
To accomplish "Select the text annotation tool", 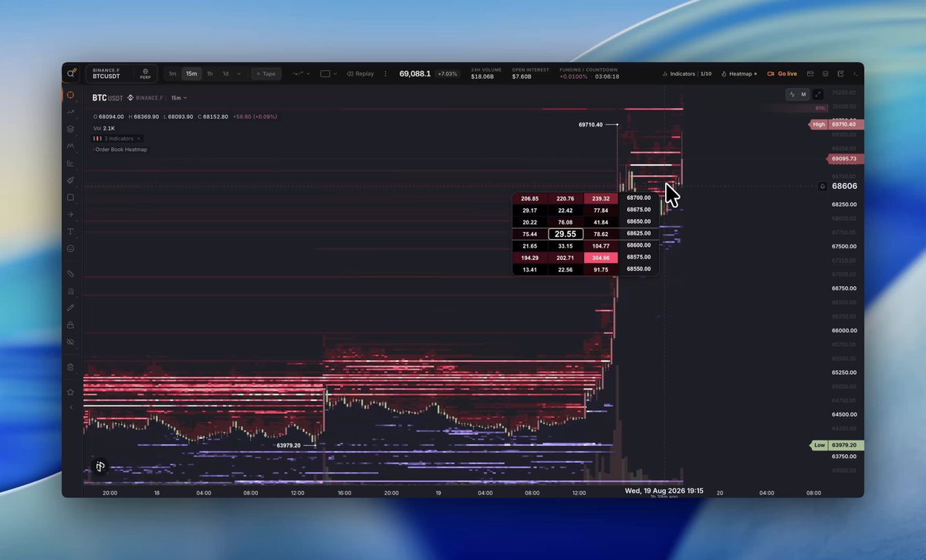I will [x=70, y=231].
